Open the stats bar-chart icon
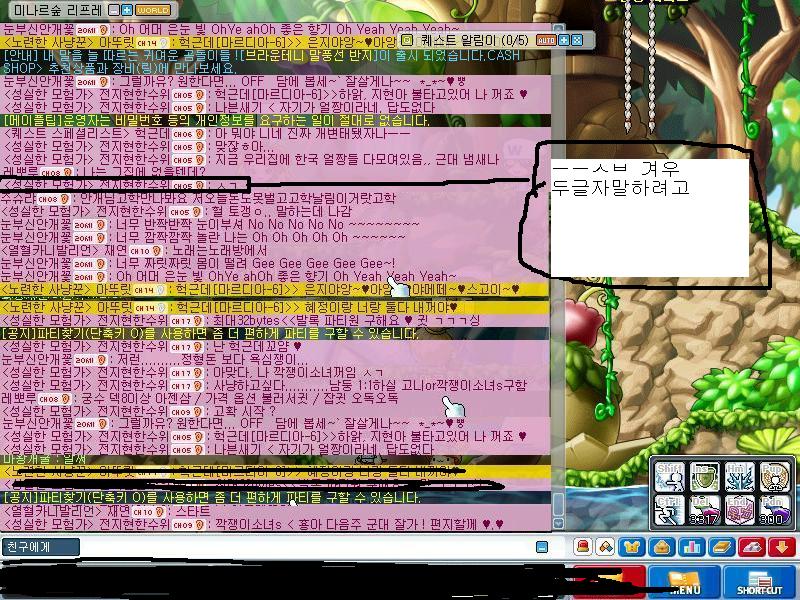 (x=691, y=547)
